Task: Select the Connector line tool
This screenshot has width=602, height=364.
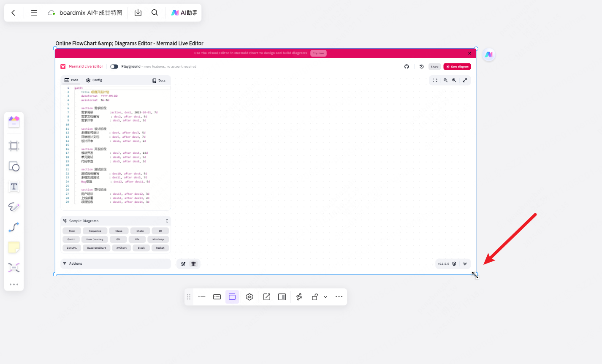Action: click(x=14, y=227)
